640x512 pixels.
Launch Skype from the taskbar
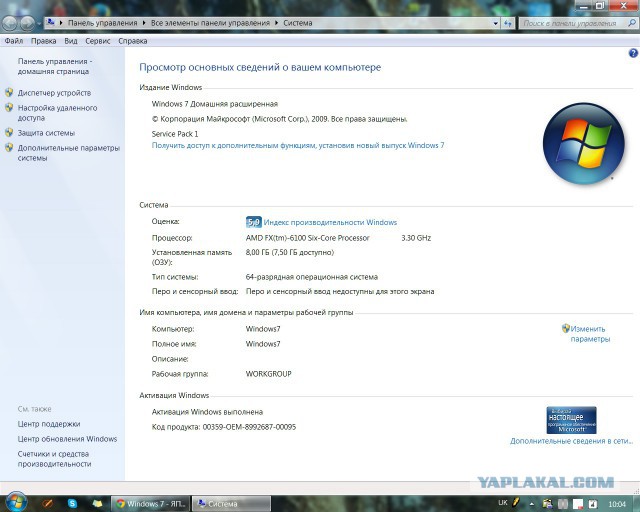click(x=72, y=503)
